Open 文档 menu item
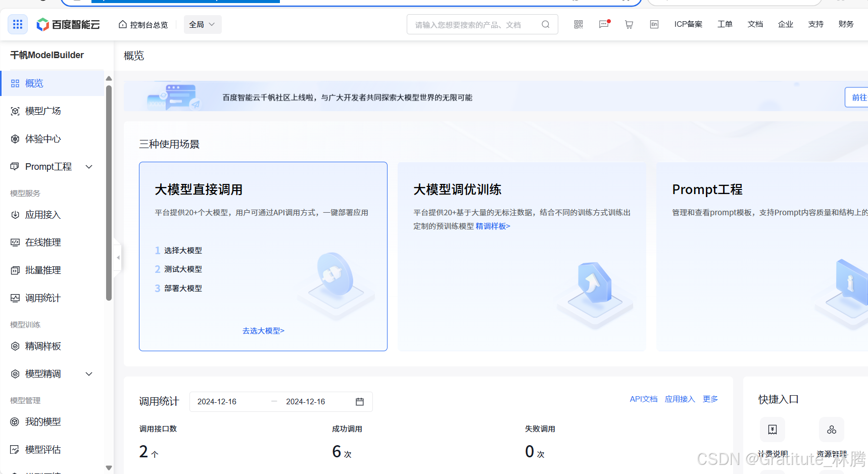The width and height of the screenshot is (868, 474). [x=755, y=24]
